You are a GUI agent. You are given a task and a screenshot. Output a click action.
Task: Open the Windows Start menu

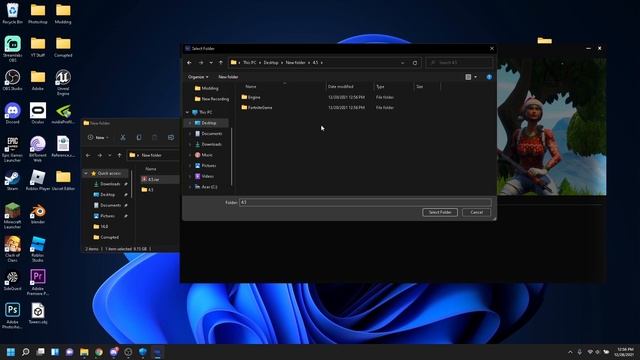click(x=11, y=352)
